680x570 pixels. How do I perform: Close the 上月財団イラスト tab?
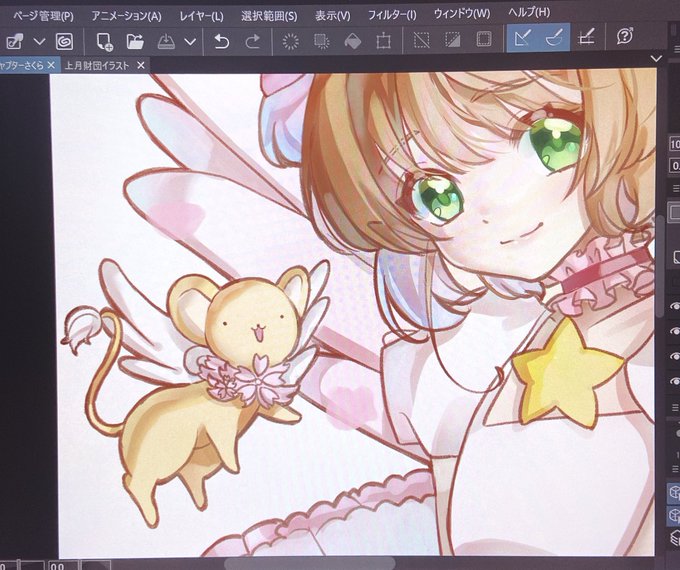click(x=141, y=65)
